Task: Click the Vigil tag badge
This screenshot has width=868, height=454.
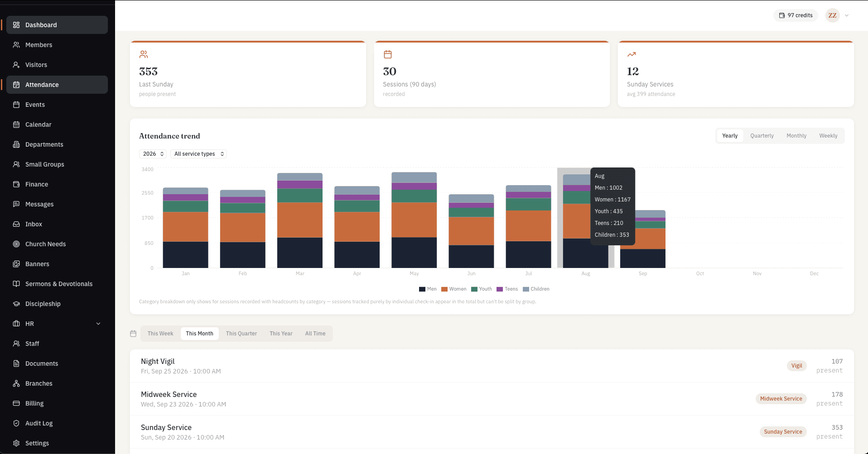Action: pos(796,366)
